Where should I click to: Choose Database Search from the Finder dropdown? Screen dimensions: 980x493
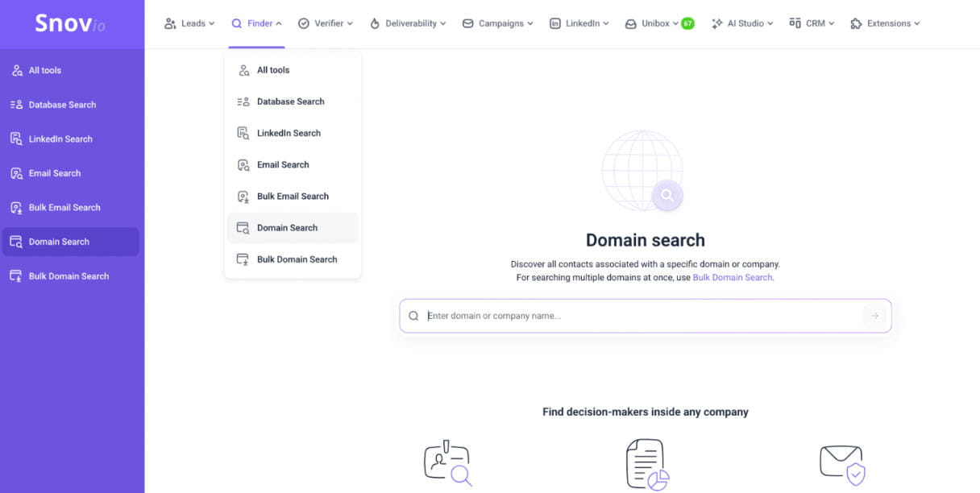(293, 101)
